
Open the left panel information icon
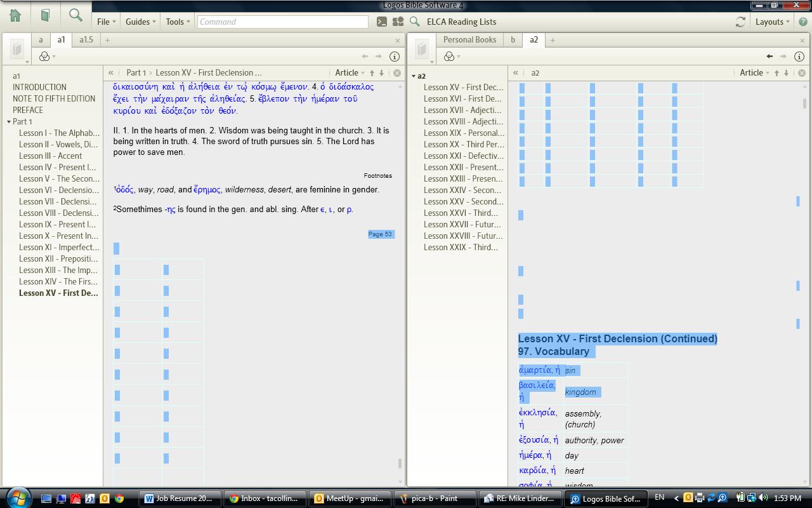pos(394,57)
